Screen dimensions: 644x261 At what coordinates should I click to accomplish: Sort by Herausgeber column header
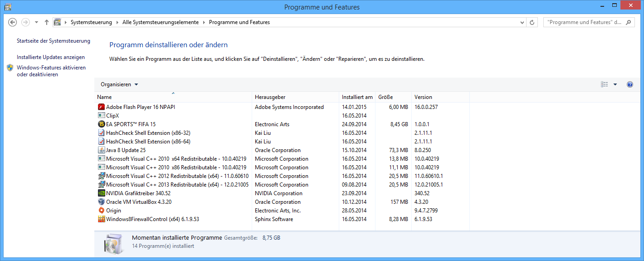(296, 97)
